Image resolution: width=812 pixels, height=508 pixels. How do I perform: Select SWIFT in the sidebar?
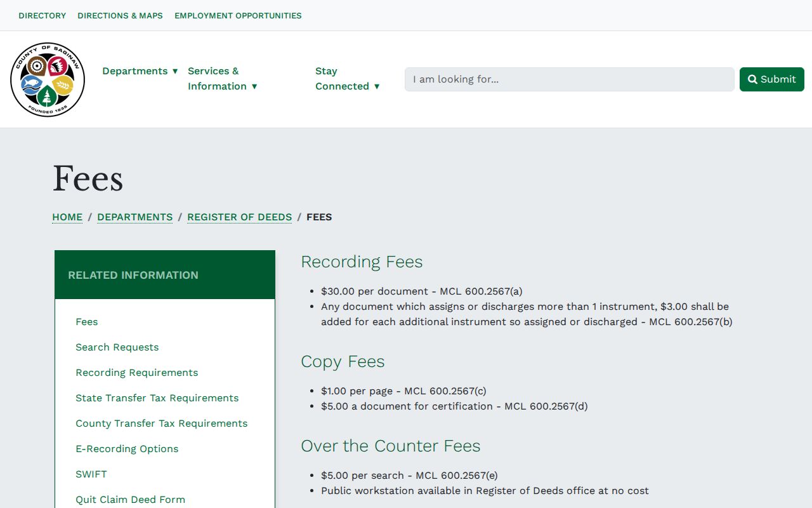click(x=91, y=474)
